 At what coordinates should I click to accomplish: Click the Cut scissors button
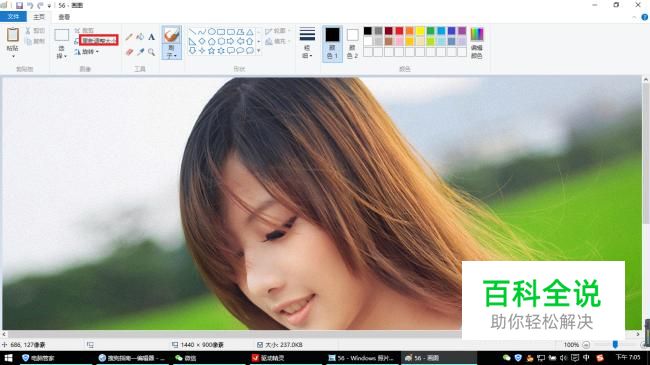[x=35, y=31]
